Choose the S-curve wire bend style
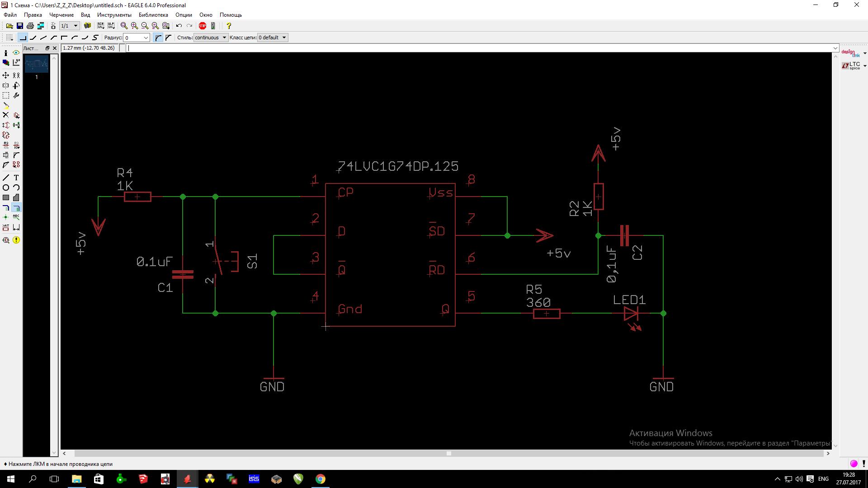 click(95, 38)
